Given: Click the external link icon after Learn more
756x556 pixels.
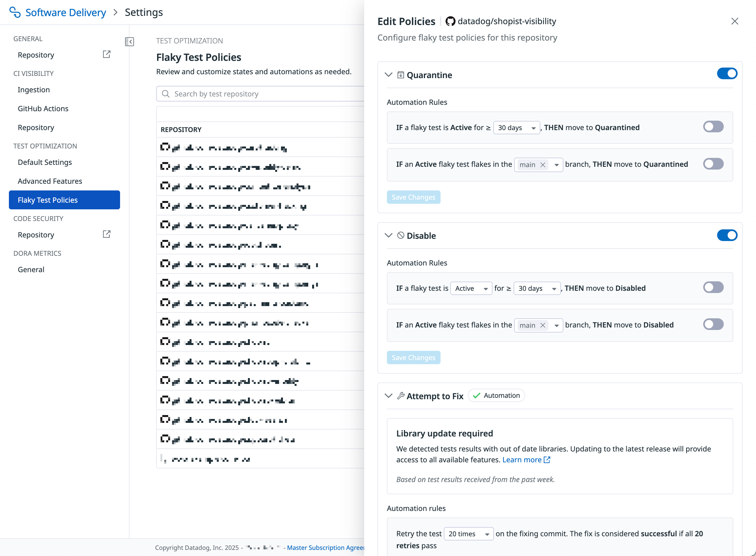Looking at the screenshot, I should pos(547,460).
